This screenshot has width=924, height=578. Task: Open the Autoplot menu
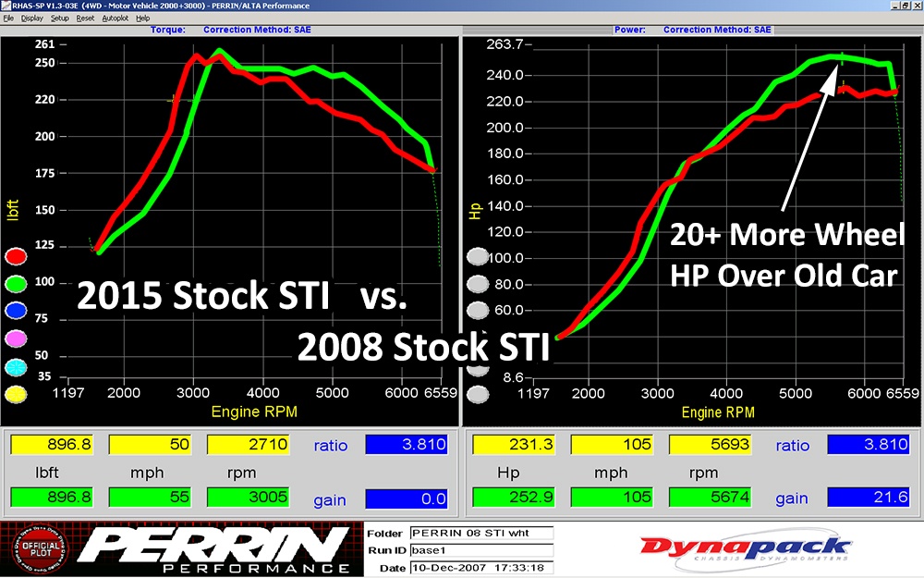coord(115,18)
